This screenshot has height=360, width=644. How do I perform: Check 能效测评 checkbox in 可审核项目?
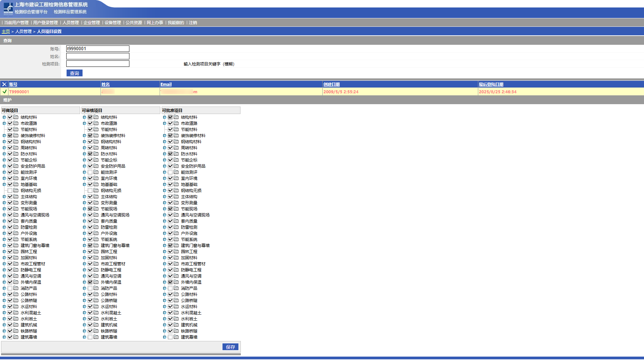pyautogui.click(x=90, y=172)
